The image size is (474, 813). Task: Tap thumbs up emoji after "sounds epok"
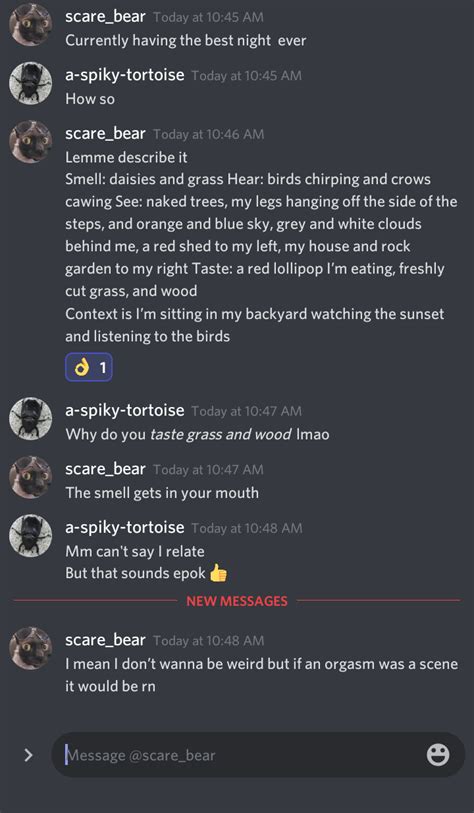[218, 573]
